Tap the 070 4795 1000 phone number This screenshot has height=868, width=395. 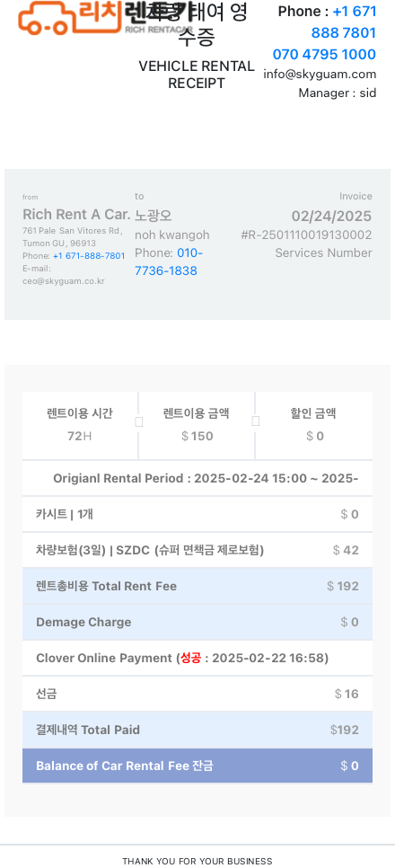point(324,54)
